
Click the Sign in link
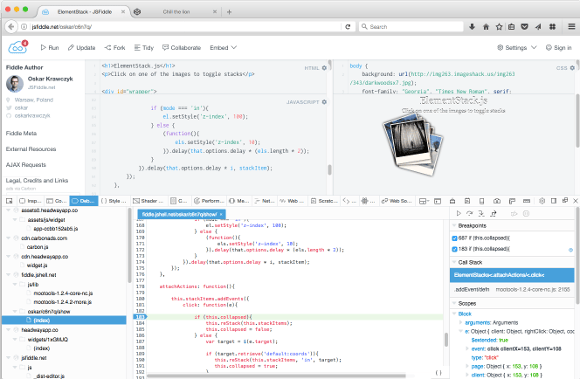click(x=559, y=48)
